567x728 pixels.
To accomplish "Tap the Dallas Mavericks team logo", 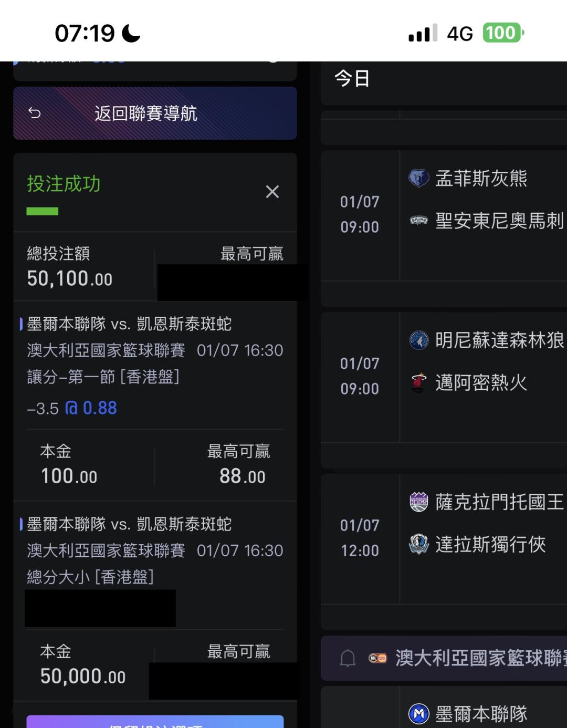I will click(x=418, y=544).
